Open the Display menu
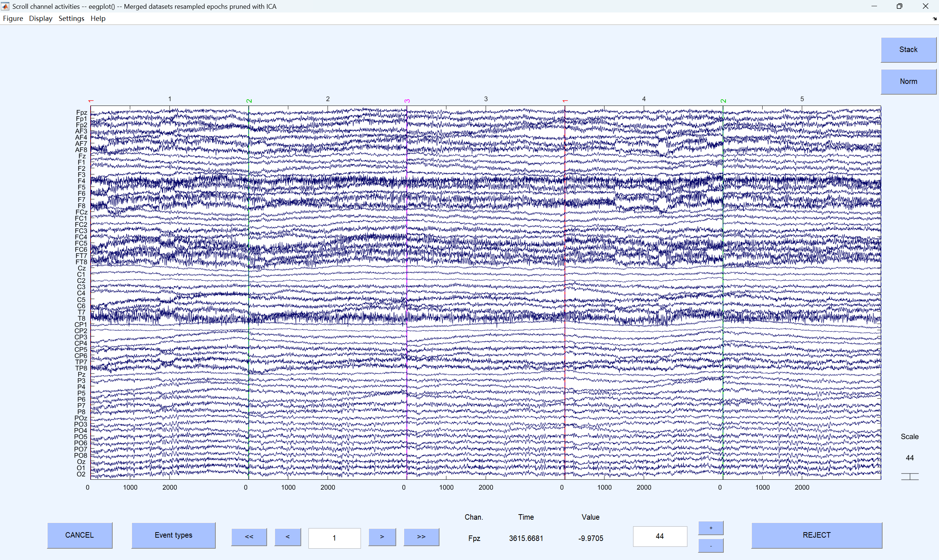 tap(40, 18)
